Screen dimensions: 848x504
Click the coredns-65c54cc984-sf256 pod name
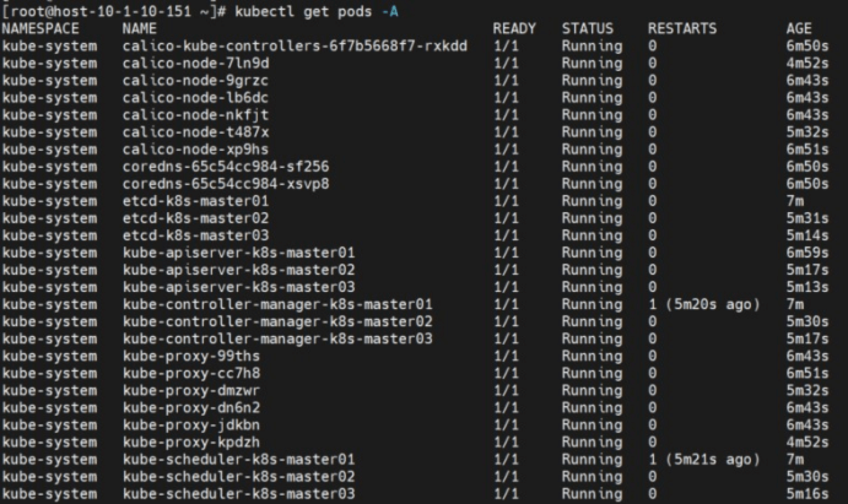[226, 167]
